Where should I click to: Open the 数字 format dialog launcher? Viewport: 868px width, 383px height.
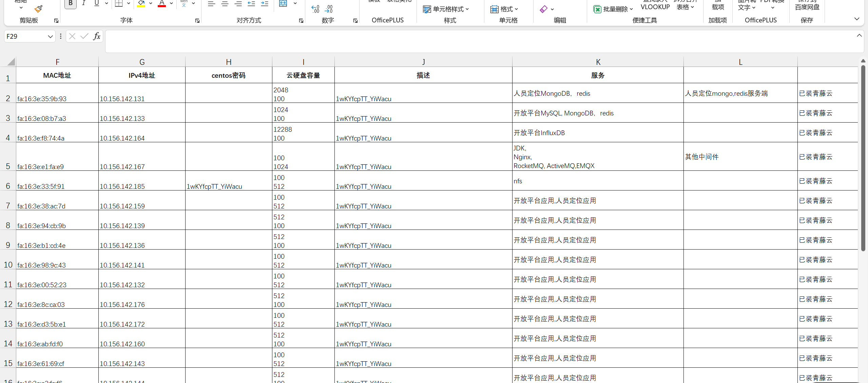point(355,21)
